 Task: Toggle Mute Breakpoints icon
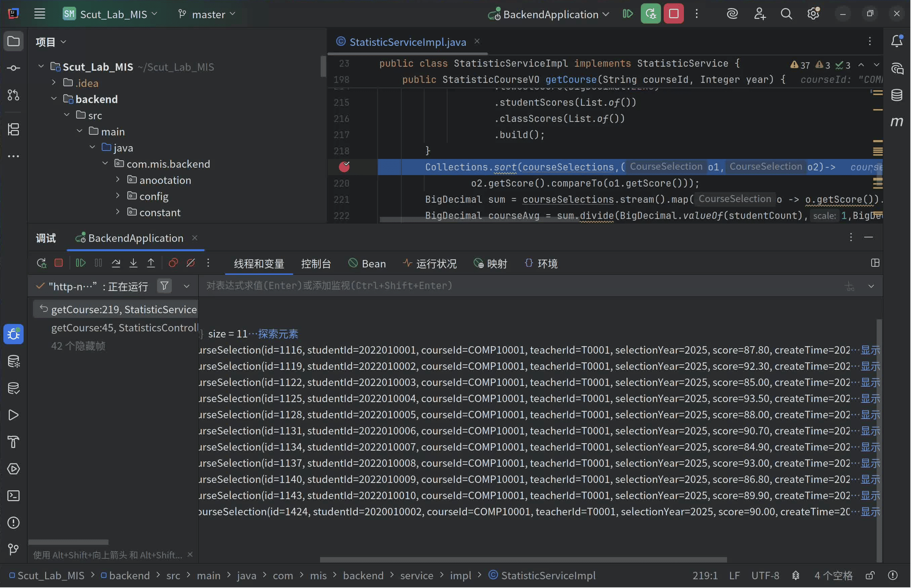point(191,263)
